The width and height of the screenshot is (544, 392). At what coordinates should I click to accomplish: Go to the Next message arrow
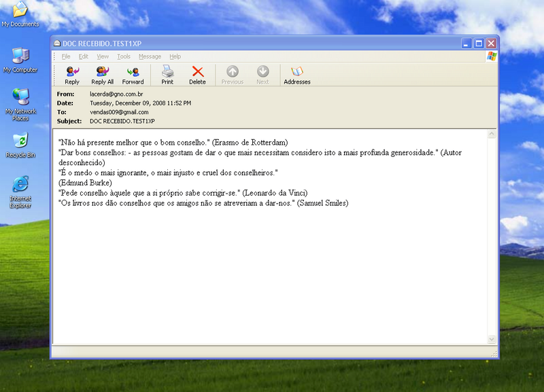262,74
